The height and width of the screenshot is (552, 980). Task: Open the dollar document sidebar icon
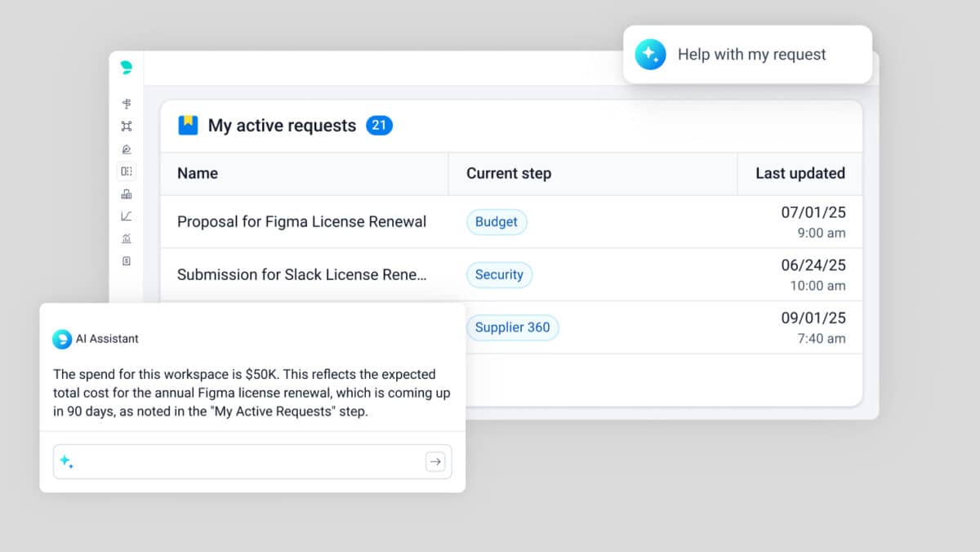(127, 261)
